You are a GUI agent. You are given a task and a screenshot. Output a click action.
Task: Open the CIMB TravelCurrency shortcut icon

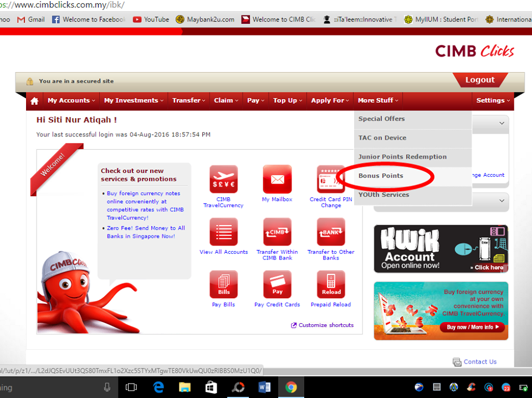click(x=223, y=179)
